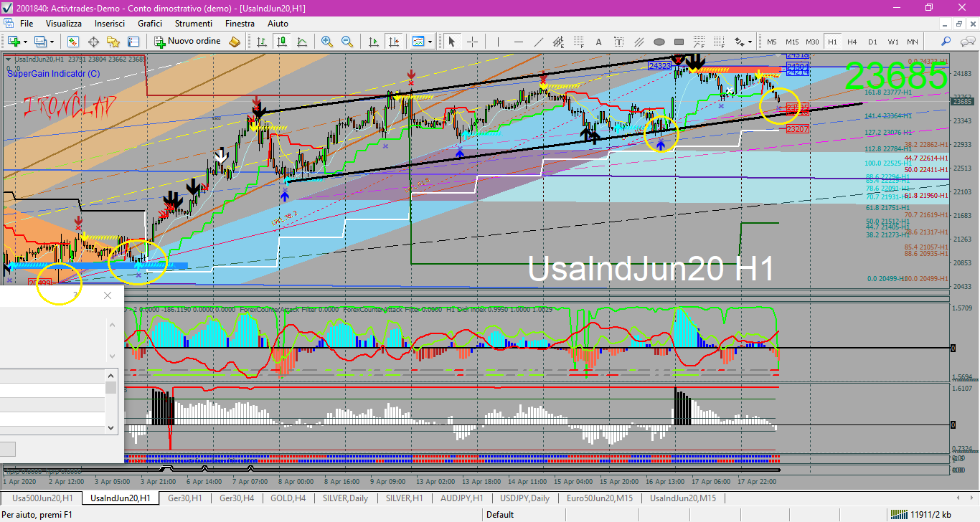The width and height of the screenshot is (980, 522).
Task: Open the profiles toolbar button
Action: tap(40, 42)
